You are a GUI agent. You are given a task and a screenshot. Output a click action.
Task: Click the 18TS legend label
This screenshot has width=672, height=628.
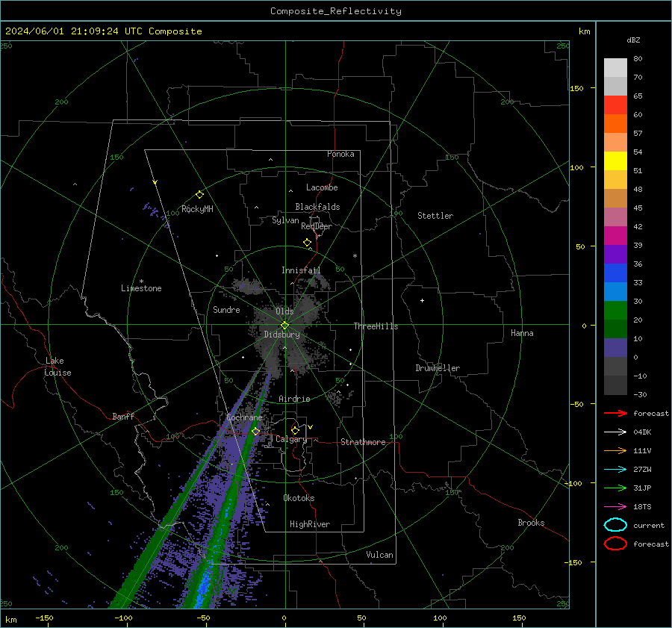pyautogui.click(x=642, y=507)
